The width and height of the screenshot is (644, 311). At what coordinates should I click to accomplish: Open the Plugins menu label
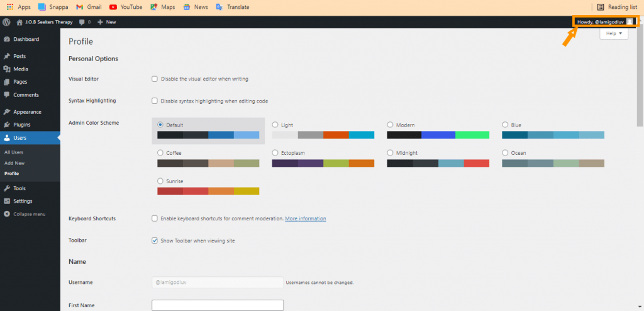22,125
